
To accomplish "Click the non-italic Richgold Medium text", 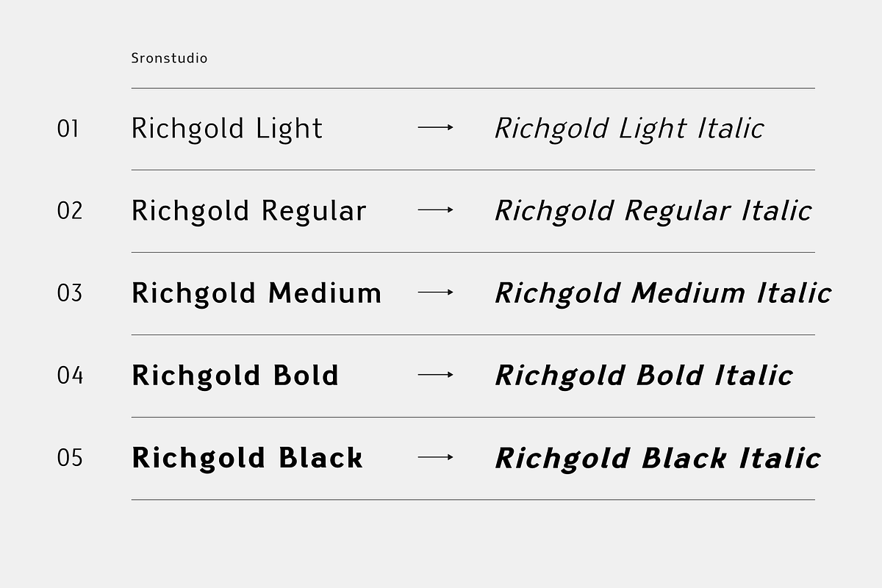I will tap(257, 293).
